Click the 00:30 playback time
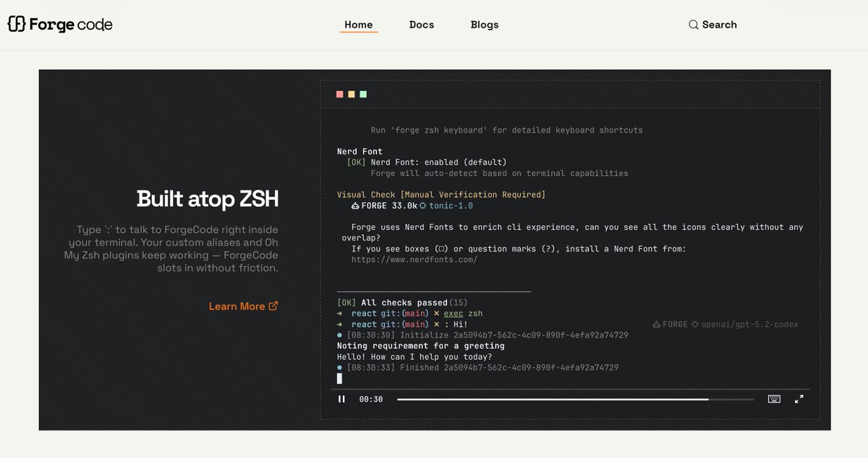Screen dimensions: 868x458 tap(371, 399)
